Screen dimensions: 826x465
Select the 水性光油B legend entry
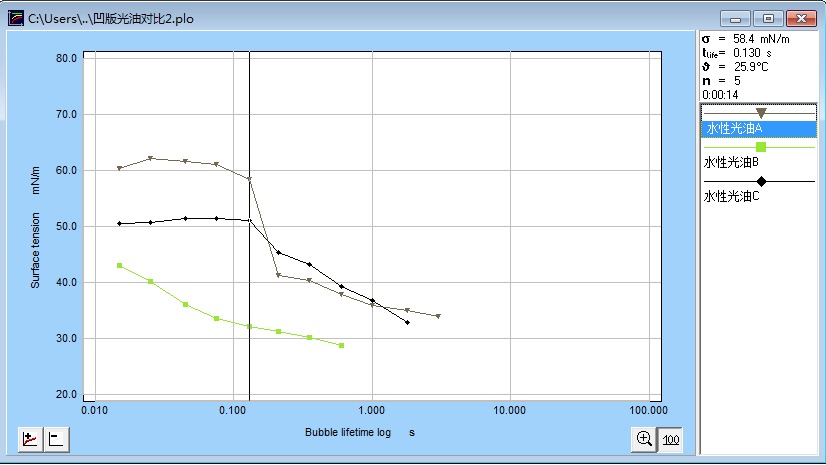[x=732, y=162]
